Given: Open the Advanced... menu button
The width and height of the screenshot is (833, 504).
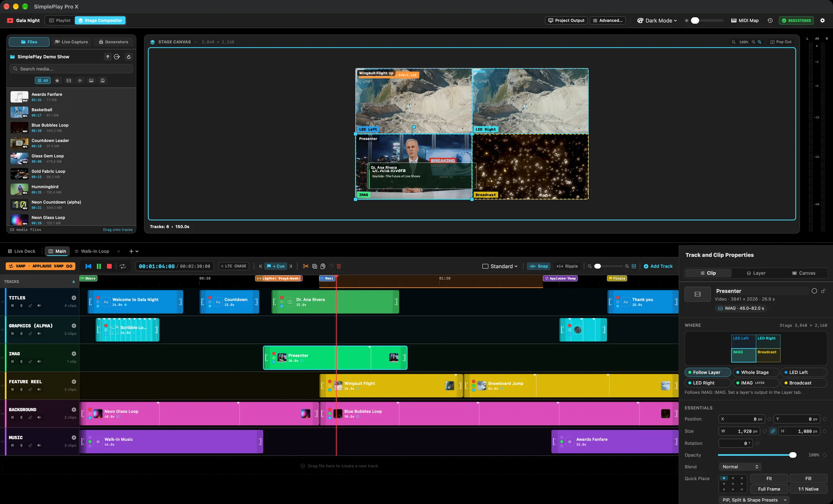Looking at the screenshot, I should point(608,20).
